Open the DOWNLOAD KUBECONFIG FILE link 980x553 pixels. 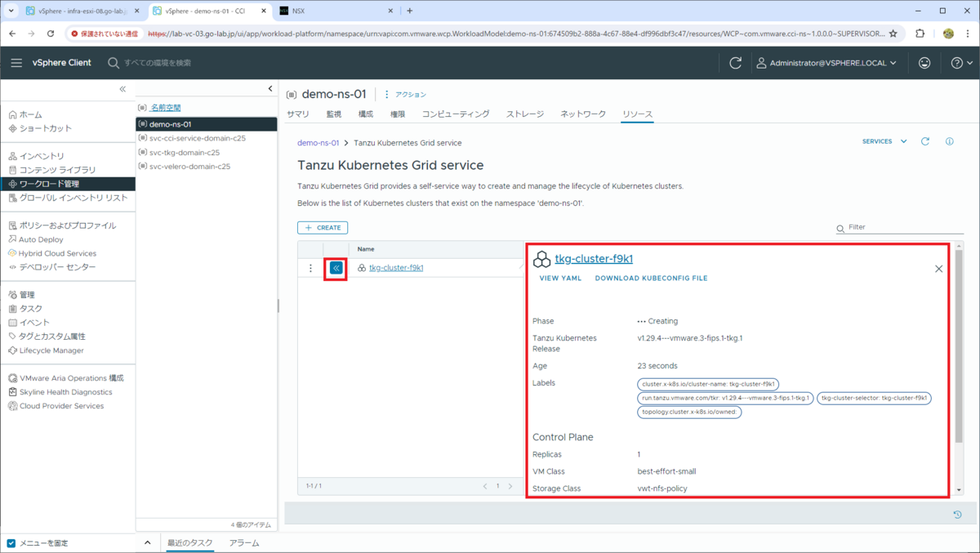click(x=651, y=278)
